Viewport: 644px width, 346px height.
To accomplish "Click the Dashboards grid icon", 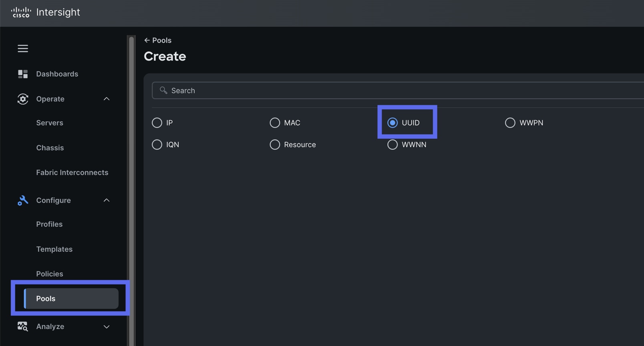I will (23, 74).
